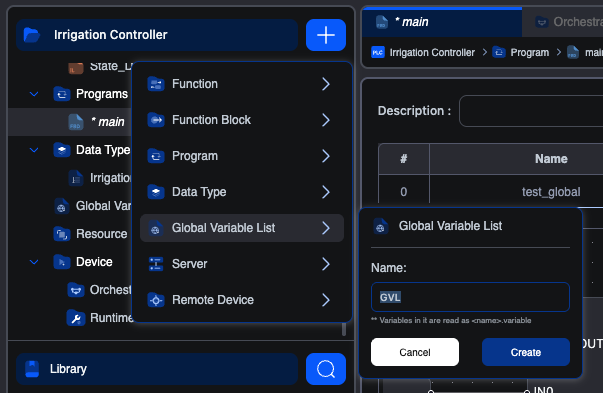Viewport: 603px width, 393px height.
Task: Collapse the Device tree node chevron
Action: (34, 262)
